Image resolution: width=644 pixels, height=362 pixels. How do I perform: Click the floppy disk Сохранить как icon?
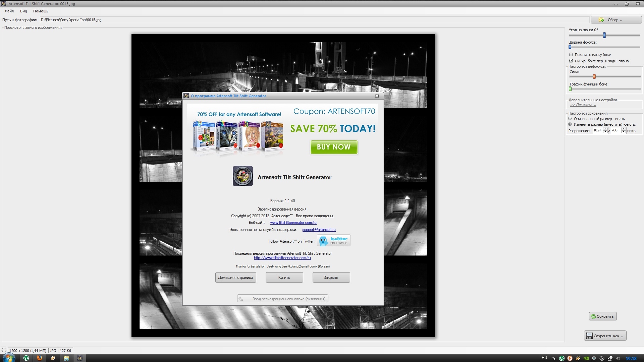point(589,336)
